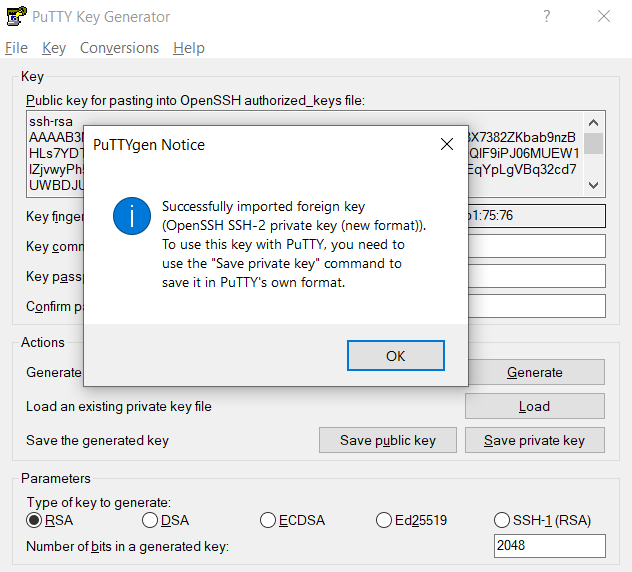
Task: Click the 'Save the generated key' label
Action: click(x=97, y=440)
